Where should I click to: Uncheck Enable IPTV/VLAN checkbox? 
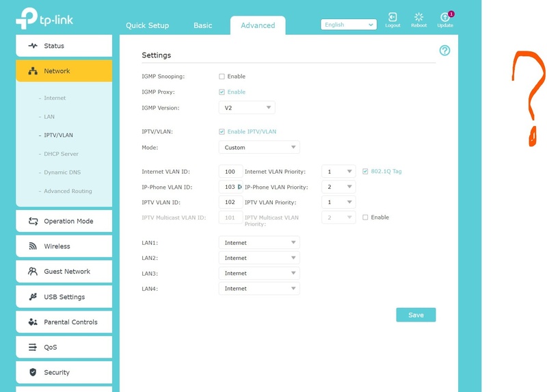(222, 131)
